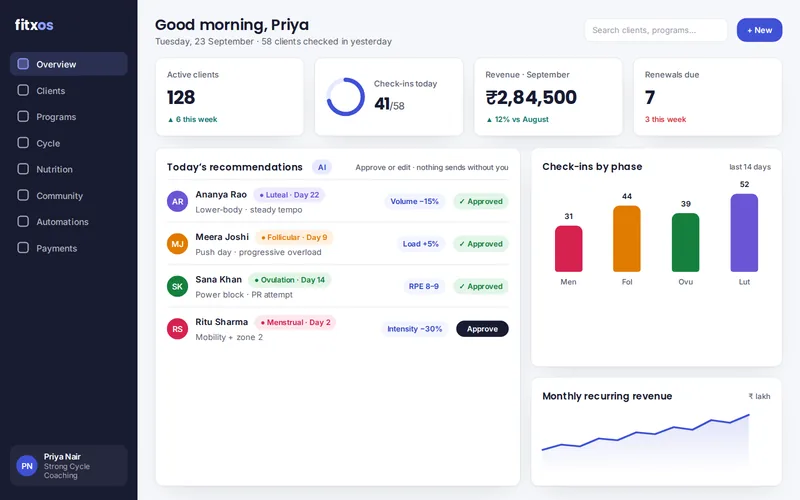The width and height of the screenshot is (800, 500).
Task: Open the Renewals due card
Action: point(708,97)
